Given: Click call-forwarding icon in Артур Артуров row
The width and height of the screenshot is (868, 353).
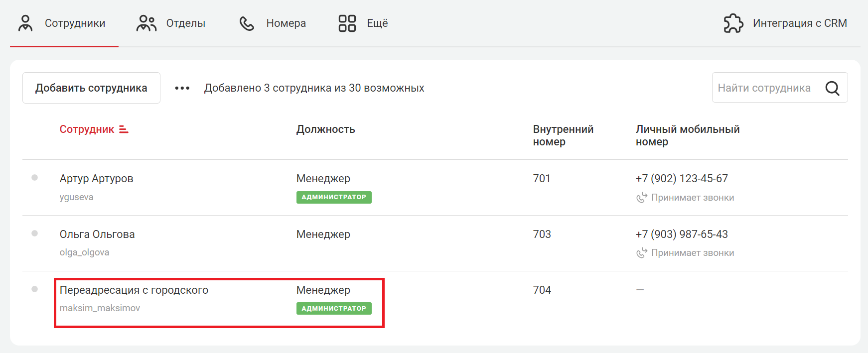Looking at the screenshot, I should 642,198.
